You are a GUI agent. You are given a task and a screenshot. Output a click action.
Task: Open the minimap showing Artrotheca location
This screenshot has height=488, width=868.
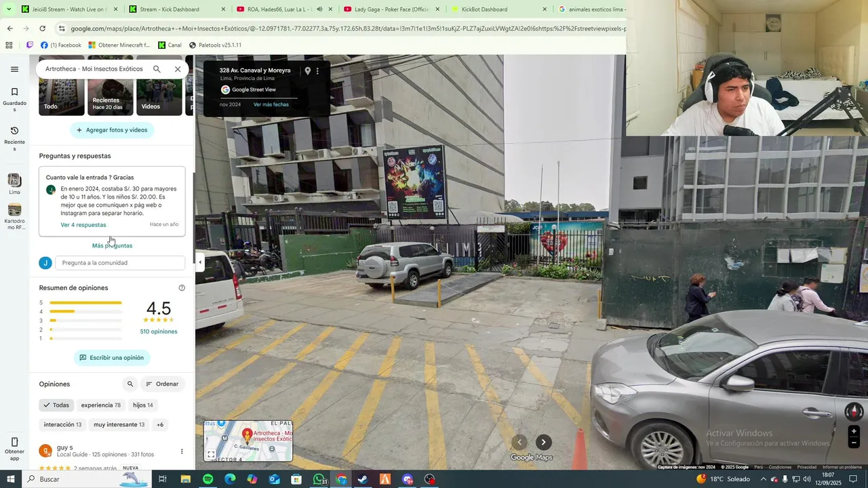(x=248, y=441)
